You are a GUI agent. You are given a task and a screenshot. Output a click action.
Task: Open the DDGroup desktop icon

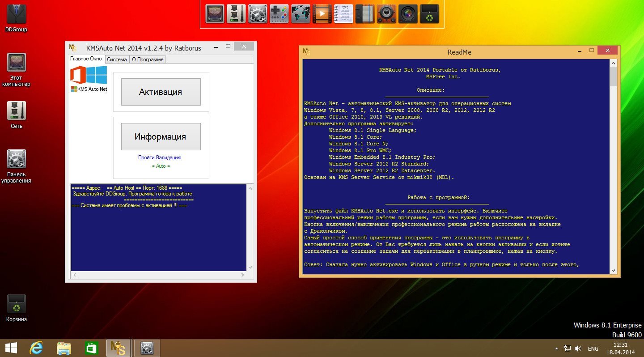pyautogui.click(x=16, y=15)
